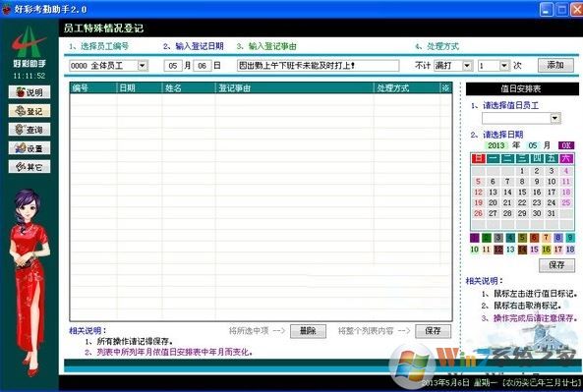Pick the swatch labeled 18
Image resolution: width=583 pixels, height=392 pixels.
click(x=570, y=250)
